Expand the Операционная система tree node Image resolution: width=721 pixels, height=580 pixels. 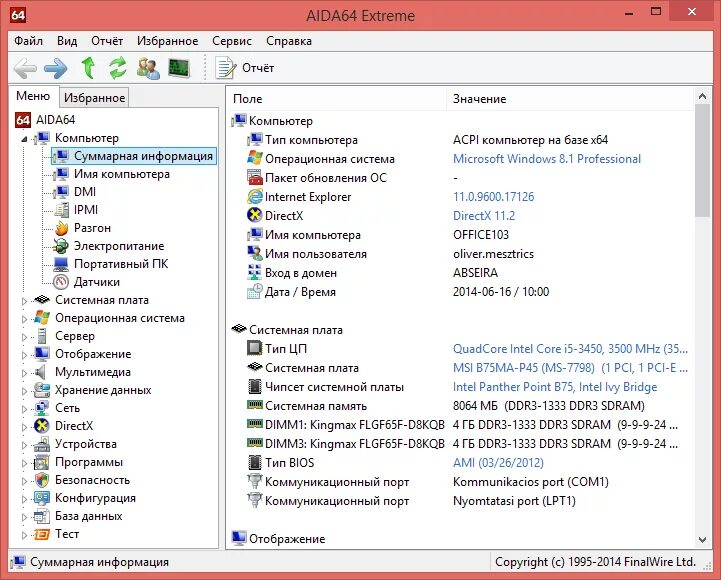pos(24,318)
